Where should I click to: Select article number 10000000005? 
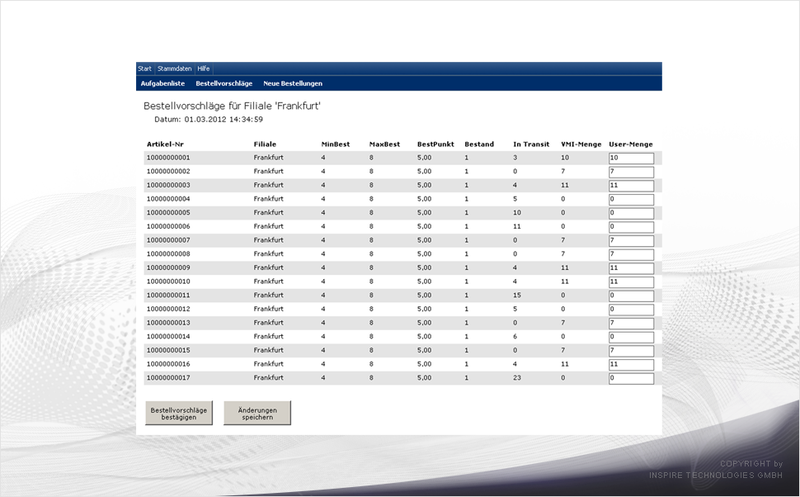click(x=168, y=213)
